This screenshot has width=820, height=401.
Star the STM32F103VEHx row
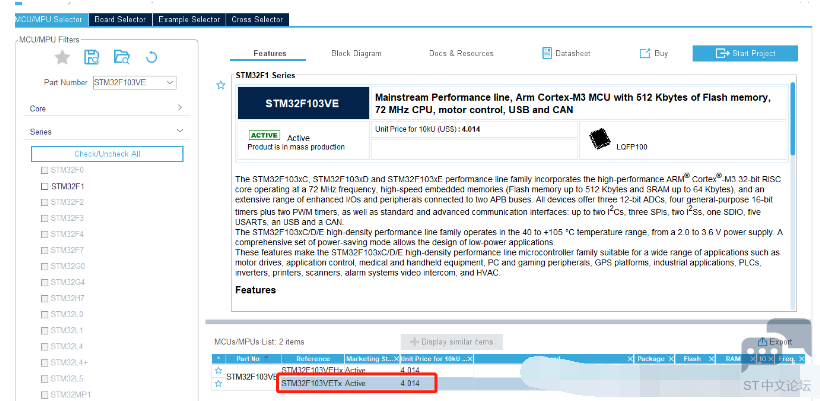[x=219, y=371]
